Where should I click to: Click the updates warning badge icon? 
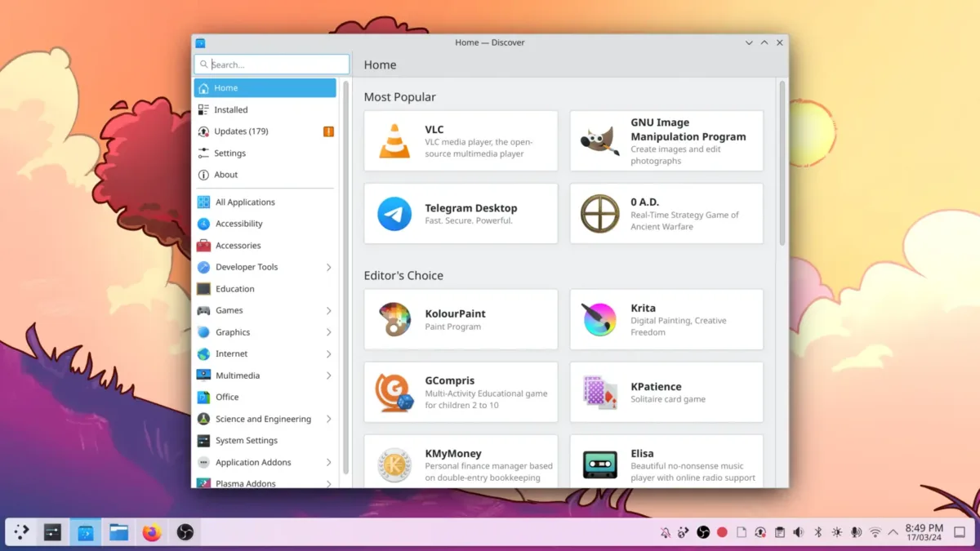click(328, 131)
